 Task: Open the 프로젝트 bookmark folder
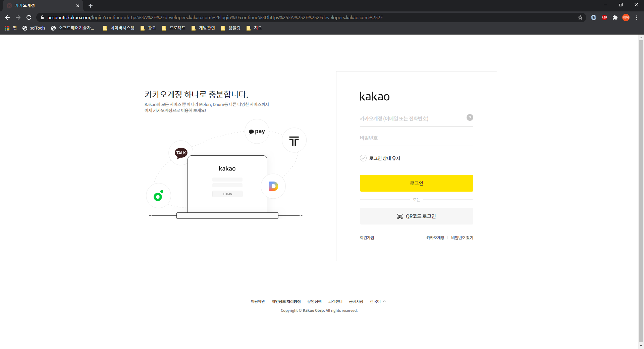click(173, 28)
